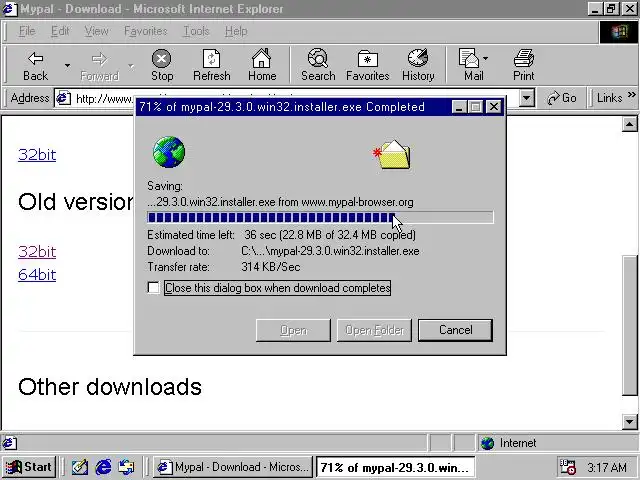Click the Task Scheduler tray icon
640x480 pixels.
point(568,467)
